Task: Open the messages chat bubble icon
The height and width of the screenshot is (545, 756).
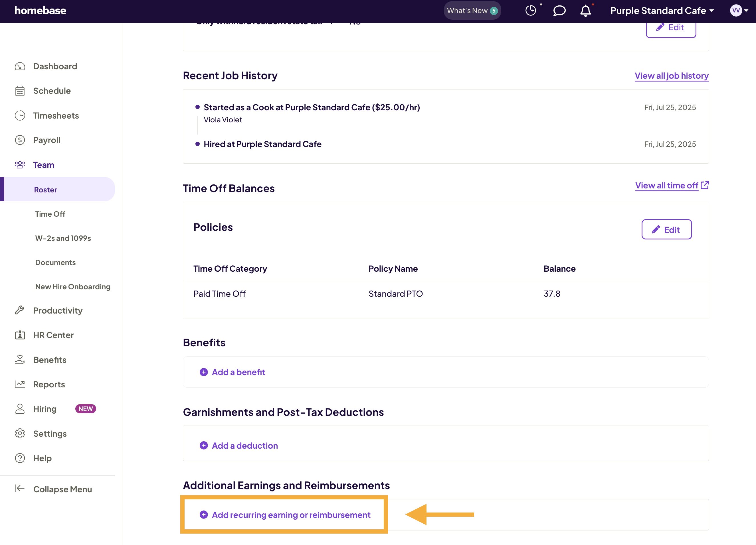Action: tap(559, 11)
